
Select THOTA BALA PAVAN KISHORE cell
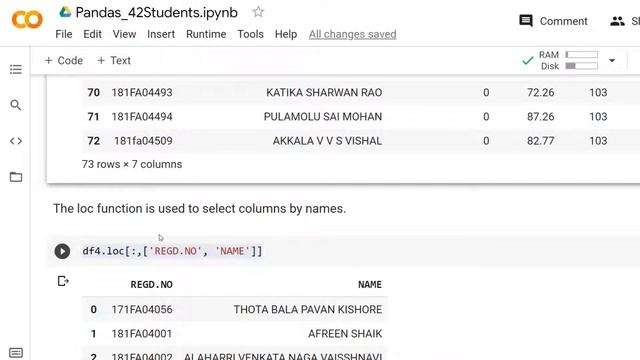pos(308,309)
